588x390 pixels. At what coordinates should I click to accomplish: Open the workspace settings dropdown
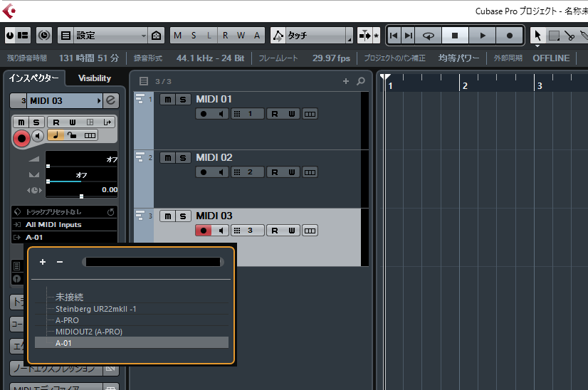tap(110, 36)
